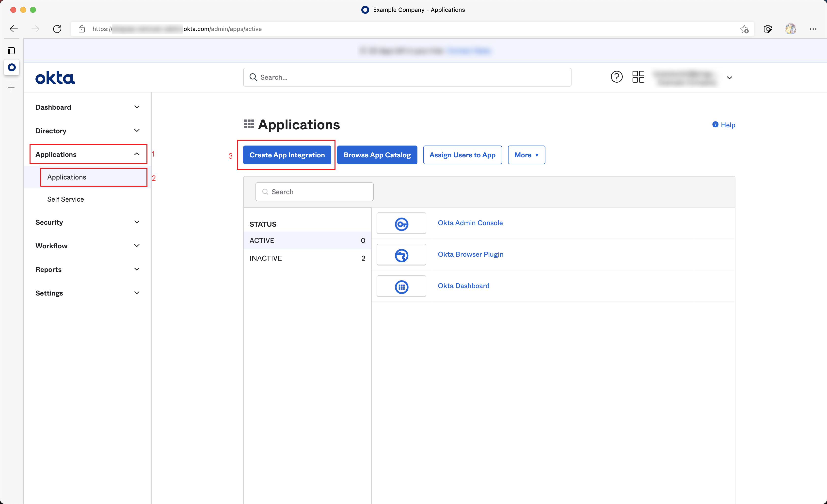The width and height of the screenshot is (827, 504).
Task: Click the Okta Admin Console app icon
Action: [x=401, y=223]
